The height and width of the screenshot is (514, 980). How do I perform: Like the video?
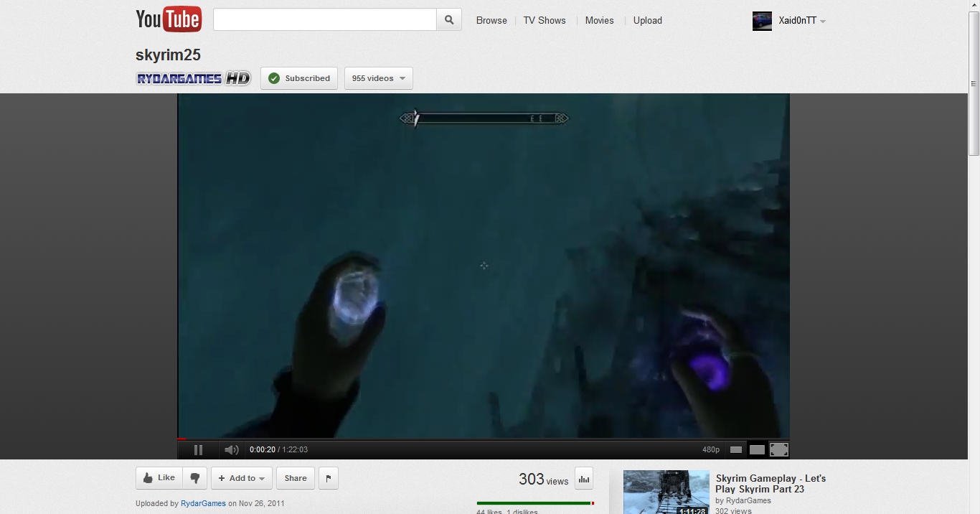pyautogui.click(x=159, y=478)
